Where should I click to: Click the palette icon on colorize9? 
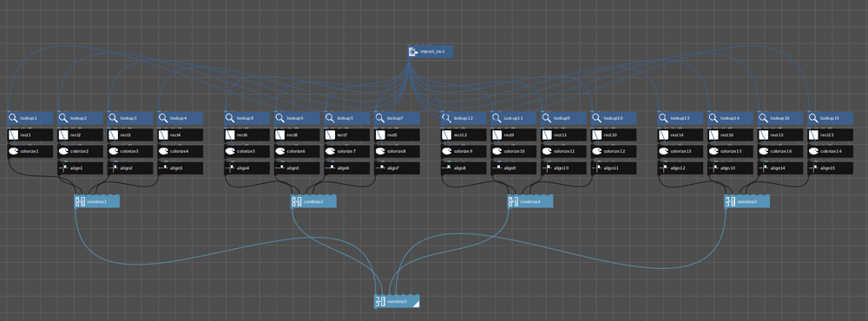click(447, 151)
